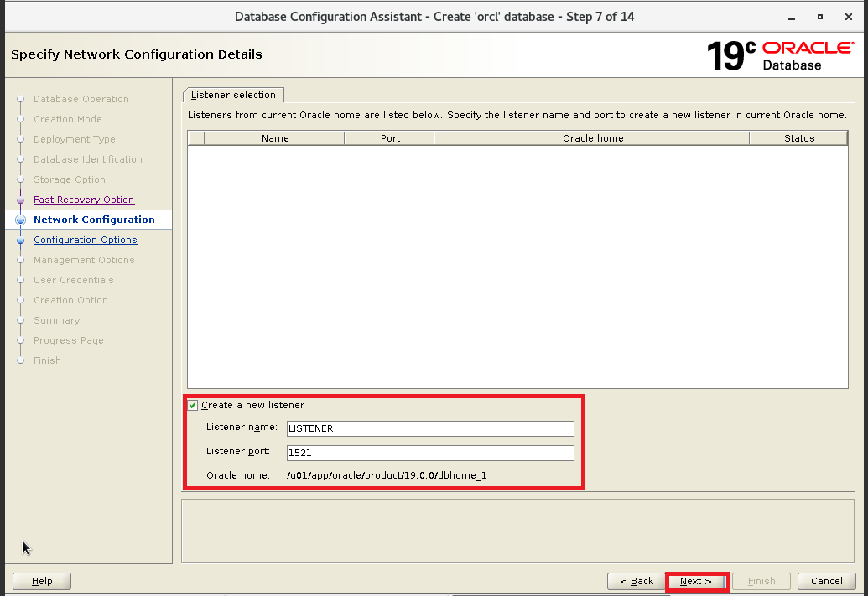The height and width of the screenshot is (596, 868).
Task: Click Database Identification step label
Action: coord(87,159)
